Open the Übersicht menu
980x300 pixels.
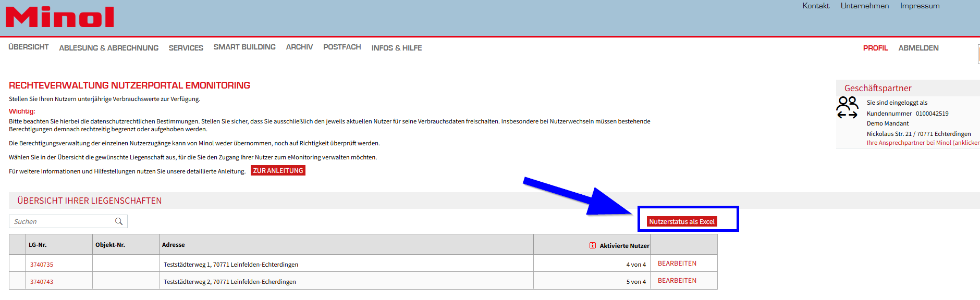click(29, 47)
